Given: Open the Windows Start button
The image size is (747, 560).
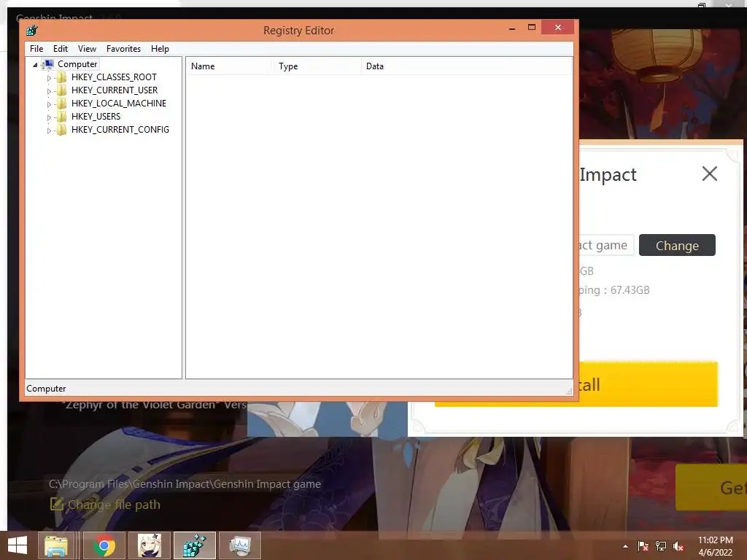Looking at the screenshot, I should point(18,545).
